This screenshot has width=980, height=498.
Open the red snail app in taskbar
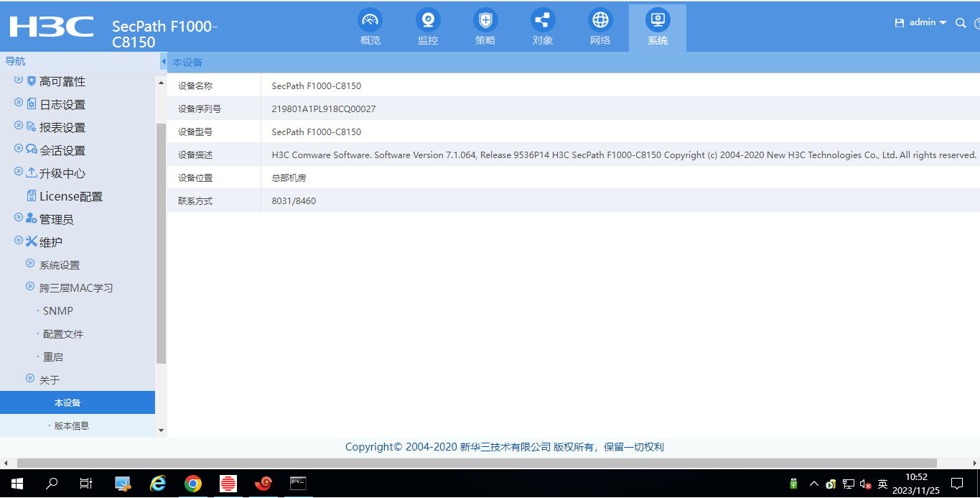[x=263, y=484]
